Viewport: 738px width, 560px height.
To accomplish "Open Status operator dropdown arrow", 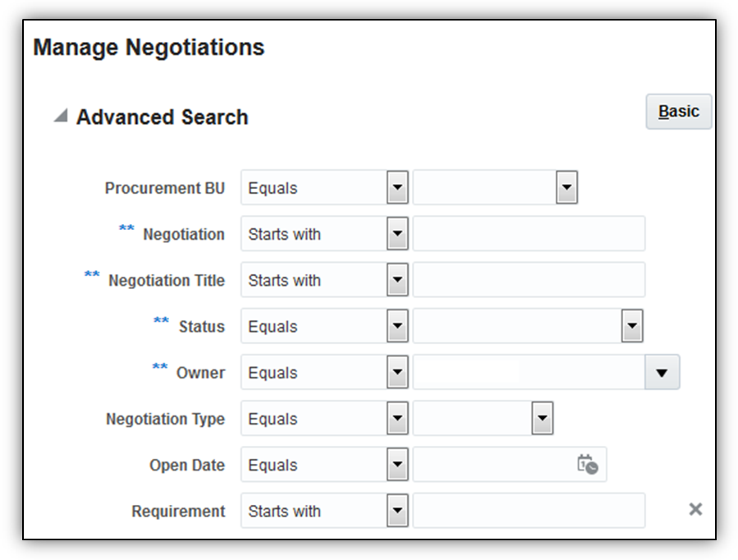I will pos(397,326).
